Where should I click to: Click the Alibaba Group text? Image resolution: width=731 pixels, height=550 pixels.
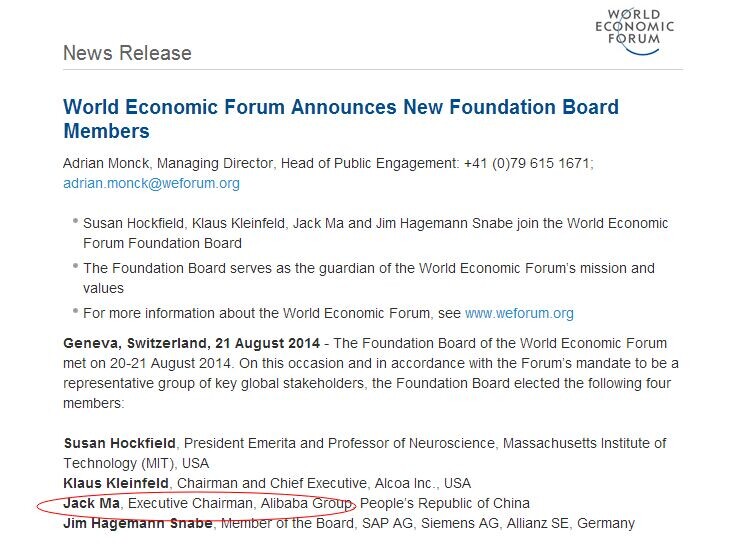tap(306, 503)
